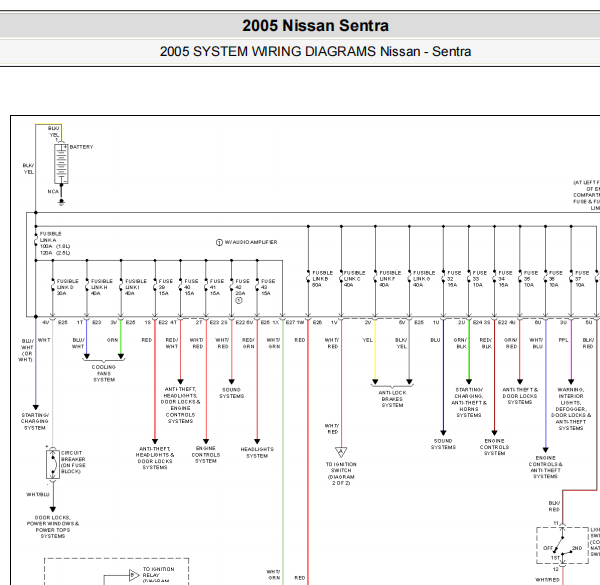Click the ground symbol below NCA
Viewport: 600px width, 585px height.
pyautogui.click(x=61, y=202)
